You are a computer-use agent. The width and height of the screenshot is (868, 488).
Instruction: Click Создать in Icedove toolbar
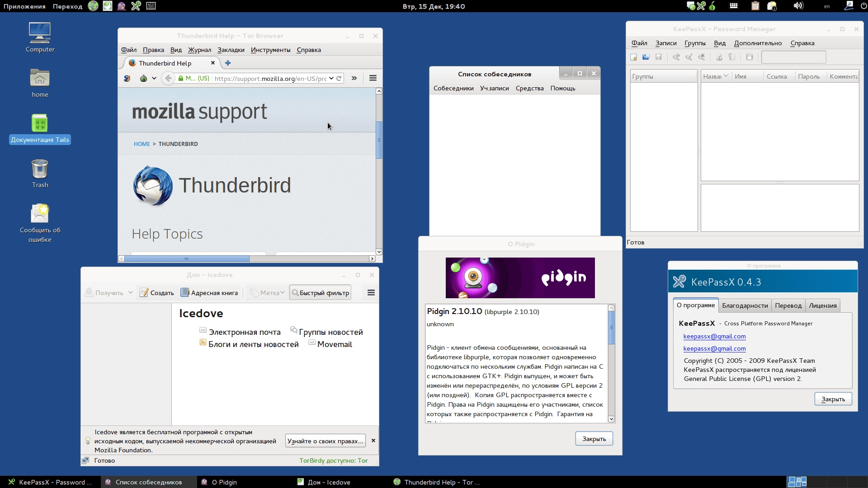[x=157, y=293]
